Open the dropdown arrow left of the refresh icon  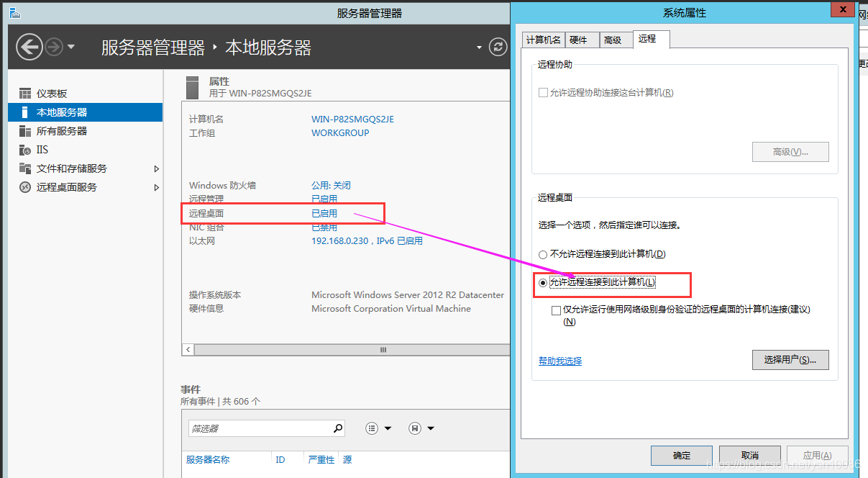pos(480,48)
